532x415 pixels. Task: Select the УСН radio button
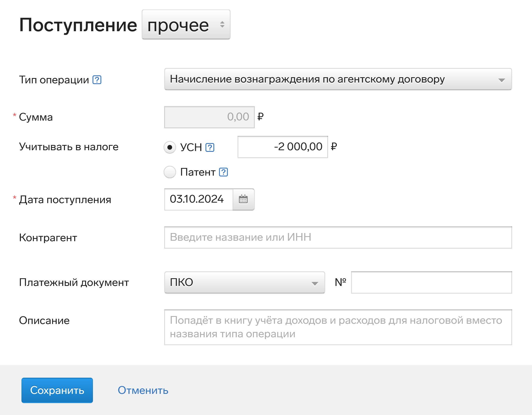[x=170, y=147]
